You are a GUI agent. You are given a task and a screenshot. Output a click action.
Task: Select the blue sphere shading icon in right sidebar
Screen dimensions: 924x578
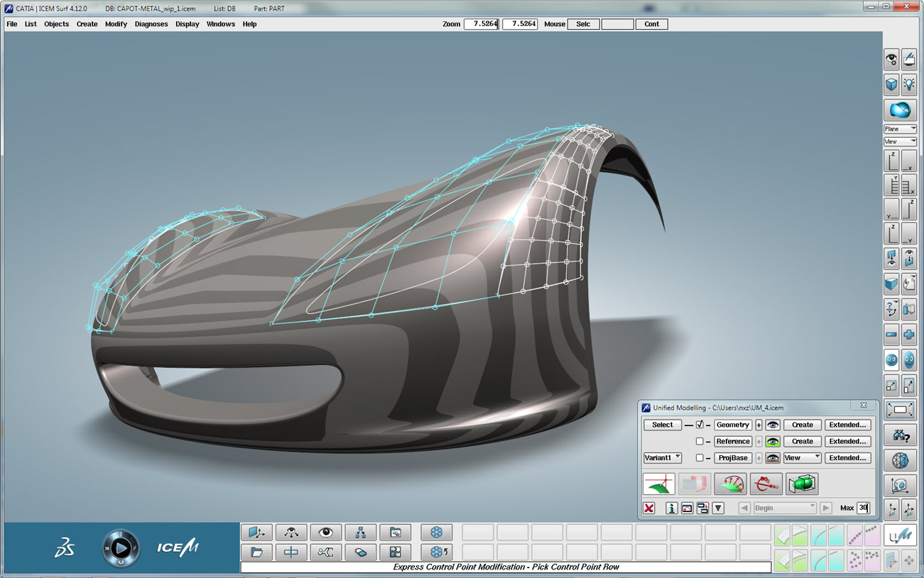pos(900,110)
